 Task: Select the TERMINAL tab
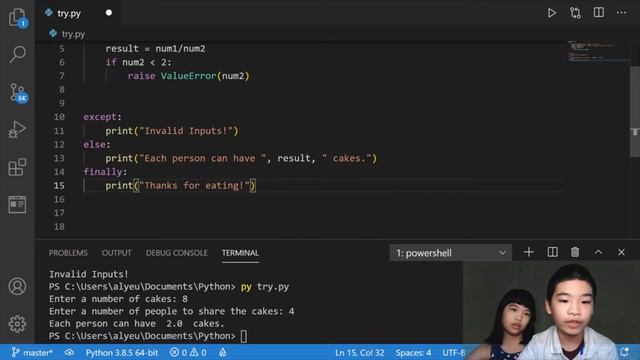pyautogui.click(x=240, y=253)
